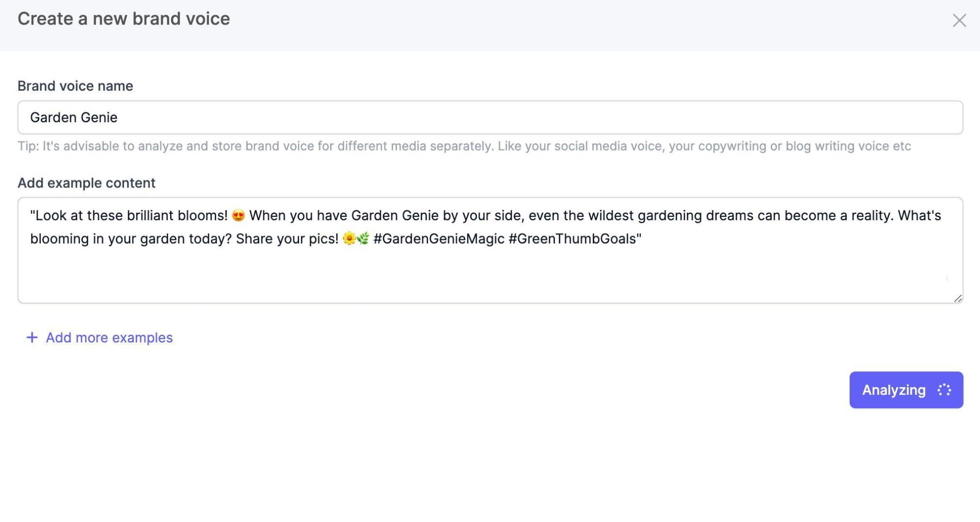
Task: Click the loading spinner on the Analyzing button
Action: (x=944, y=390)
